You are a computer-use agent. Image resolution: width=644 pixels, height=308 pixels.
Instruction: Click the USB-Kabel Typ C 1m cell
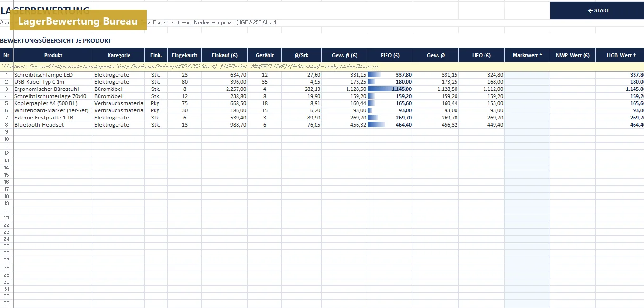tap(53, 82)
